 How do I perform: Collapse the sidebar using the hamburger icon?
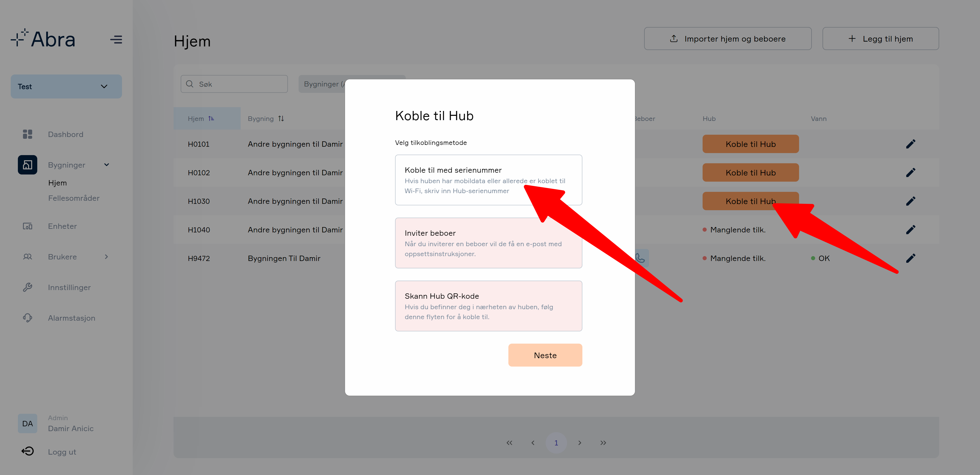tap(116, 40)
